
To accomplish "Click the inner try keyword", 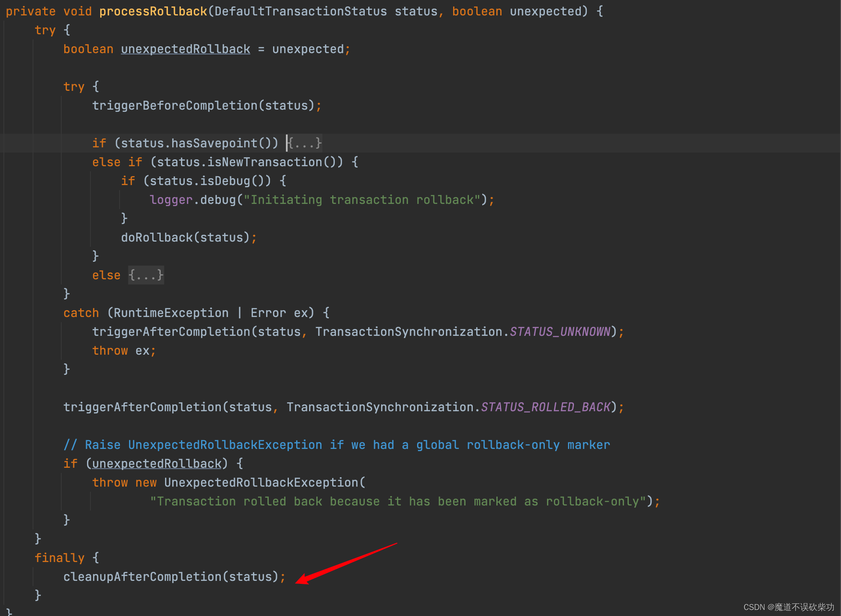I will click(x=74, y=87).
